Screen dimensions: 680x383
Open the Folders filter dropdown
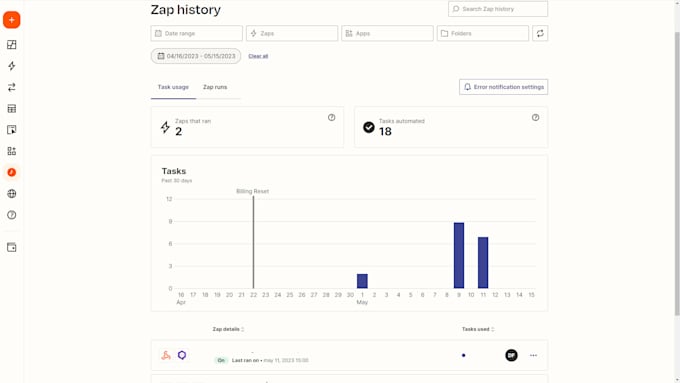(483, 33)
